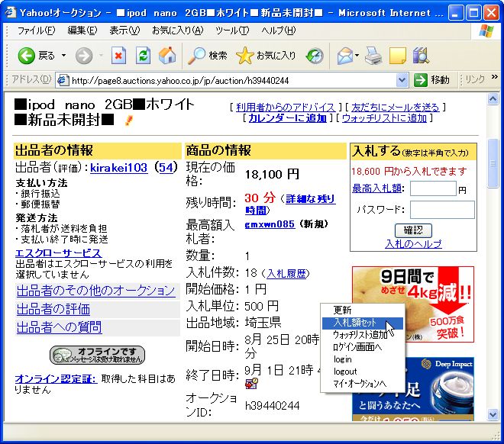This screenshot has height=444, width=504.
Task: Open 出品者の評価 link
Action: click(53, 309)
